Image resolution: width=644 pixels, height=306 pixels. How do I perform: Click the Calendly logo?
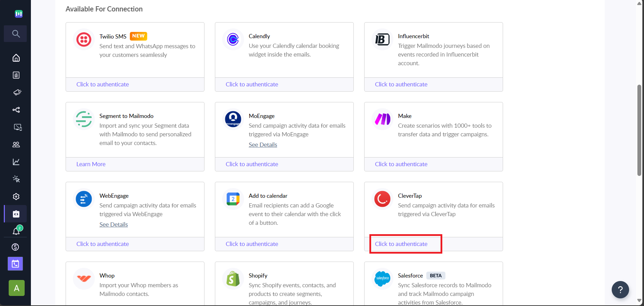[233, 40]
